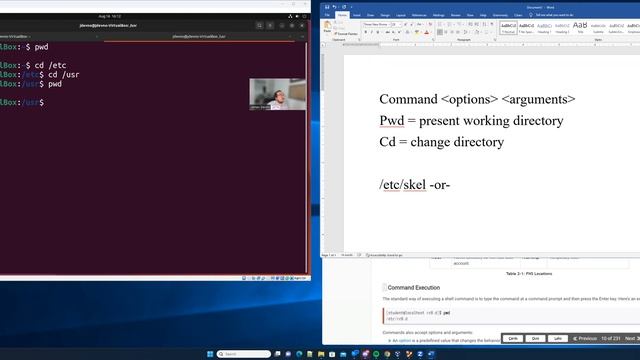Click the Shading paint bucket swatch
The width and height of the screenshot is (640, 360).
click(x=477, y=32)
